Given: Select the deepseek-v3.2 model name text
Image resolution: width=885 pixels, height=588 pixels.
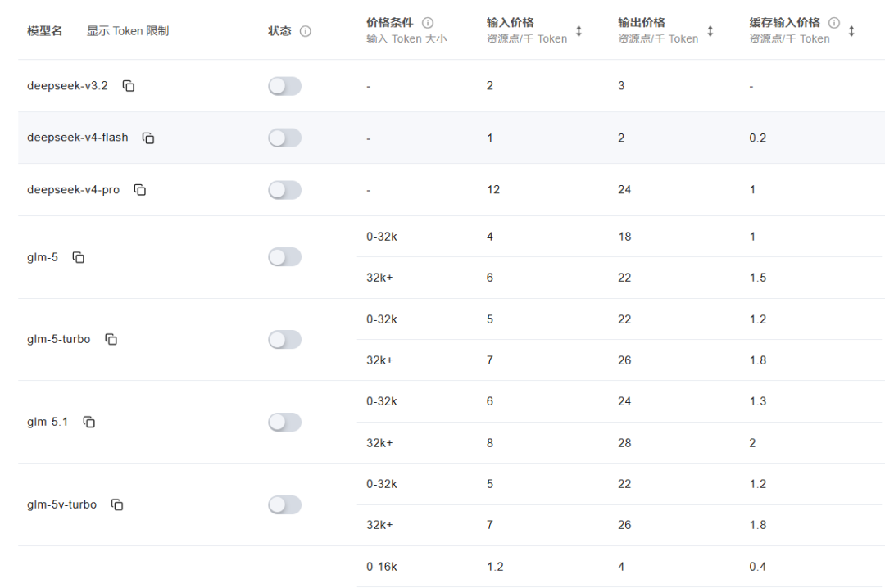Looking at the screenshot, I should point(67,86).
